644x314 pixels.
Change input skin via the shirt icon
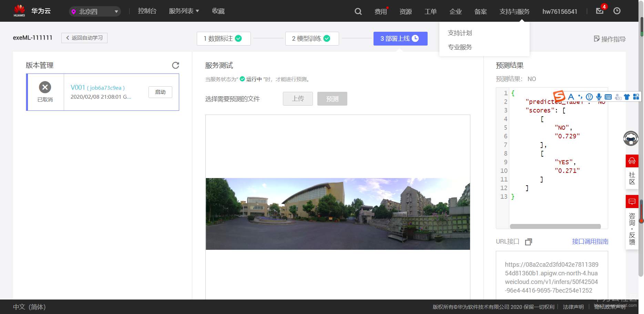click(x=627, y=97)
